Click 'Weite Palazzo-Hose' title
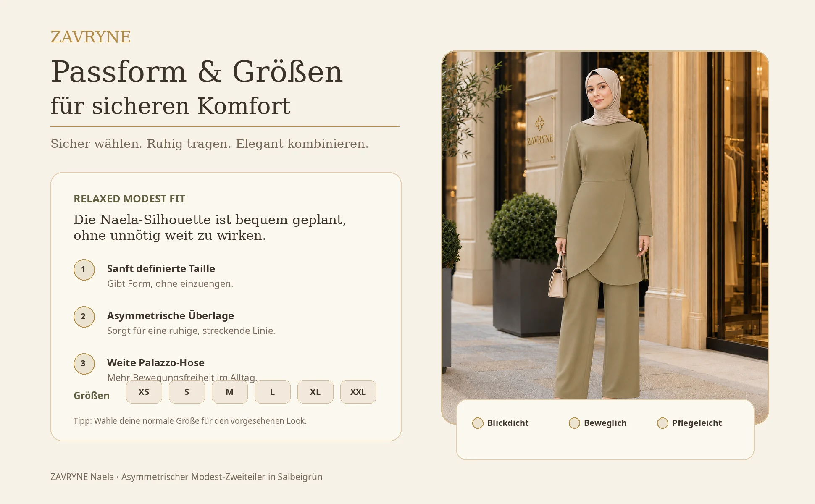 tap(156, 363)
